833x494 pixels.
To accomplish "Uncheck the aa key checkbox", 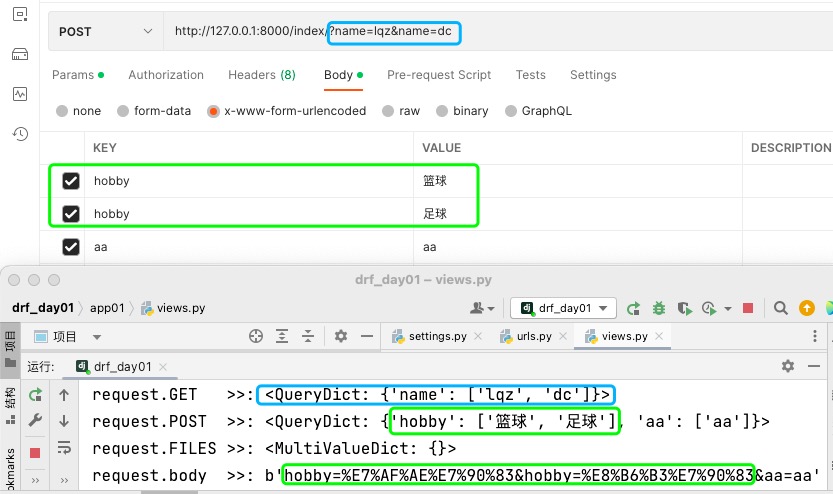I will (x=71, y=247).
